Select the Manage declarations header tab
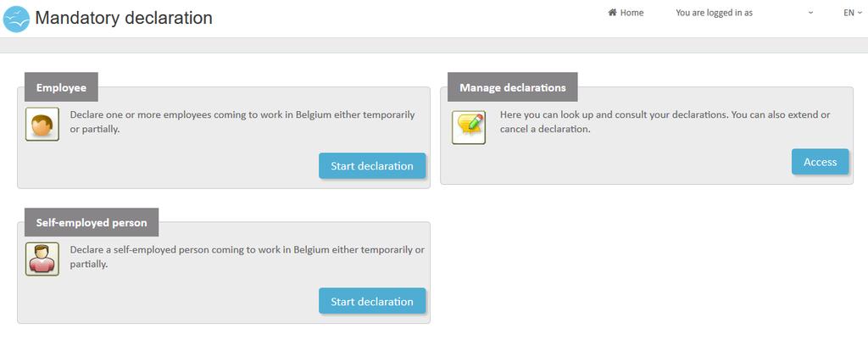Image resolution: width=868 pixels, height=345 pixels. pos(513,87)
